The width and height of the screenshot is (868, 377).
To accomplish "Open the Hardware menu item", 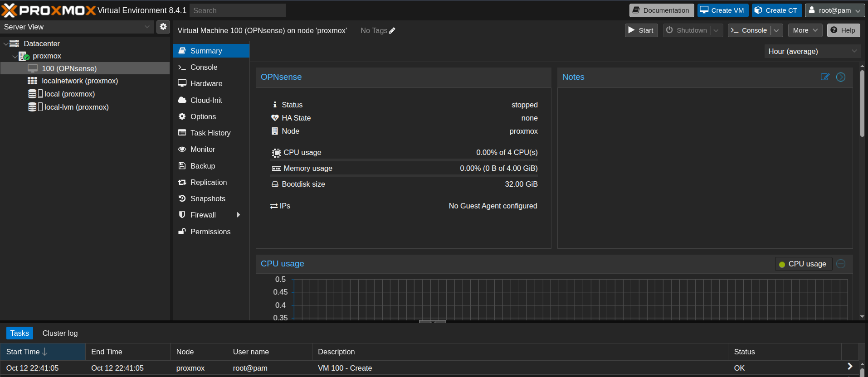I will point(206,83).
